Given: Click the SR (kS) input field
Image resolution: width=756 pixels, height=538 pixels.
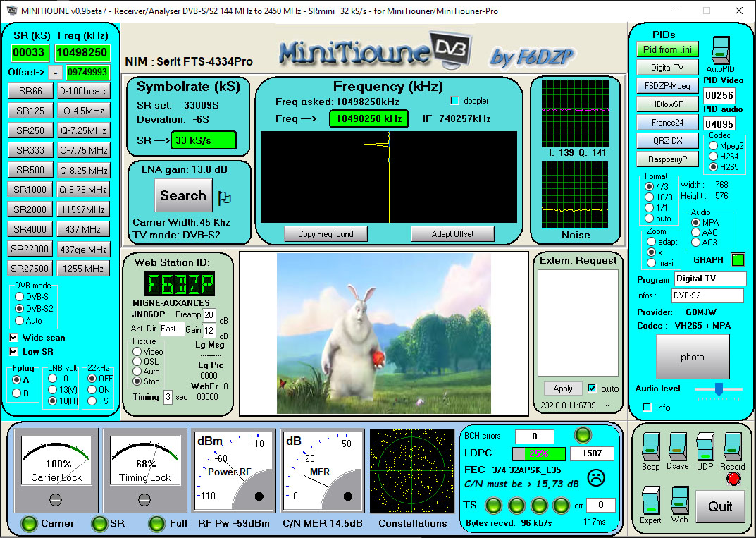Looking at the screenshot, I should (x=30, y=53).
